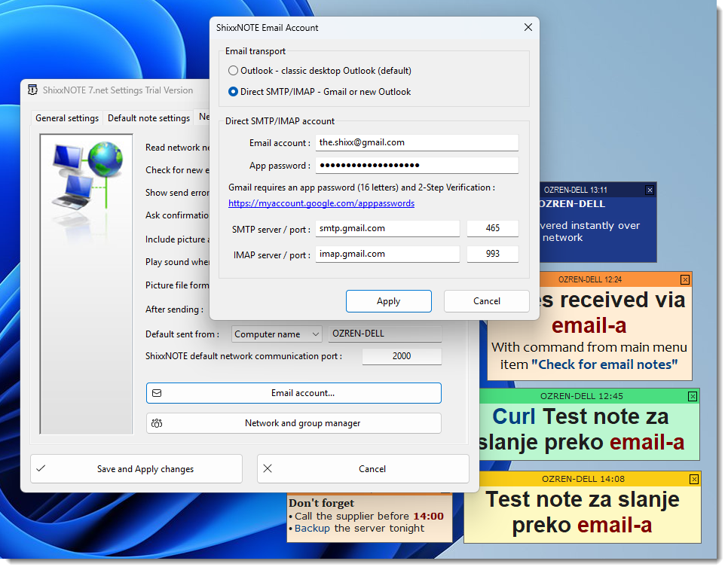Change IMAP port value 993
This screenshot has height=570, width=728.
[x=492, y=255]
